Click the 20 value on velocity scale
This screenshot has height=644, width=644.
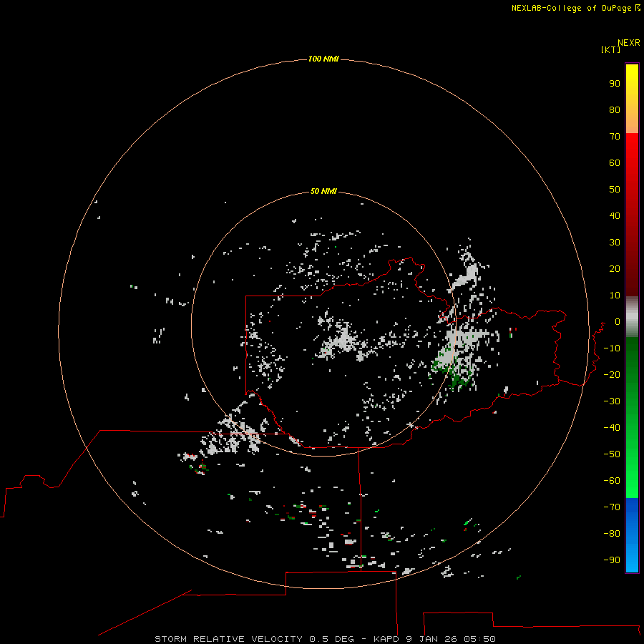(615, 268)
